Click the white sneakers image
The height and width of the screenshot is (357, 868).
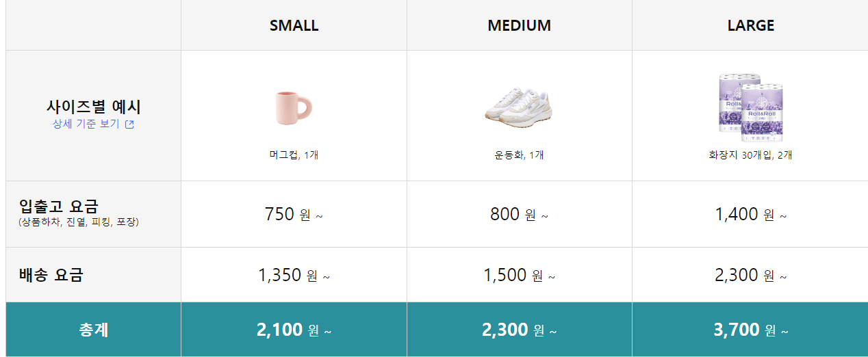coord(519,107)
